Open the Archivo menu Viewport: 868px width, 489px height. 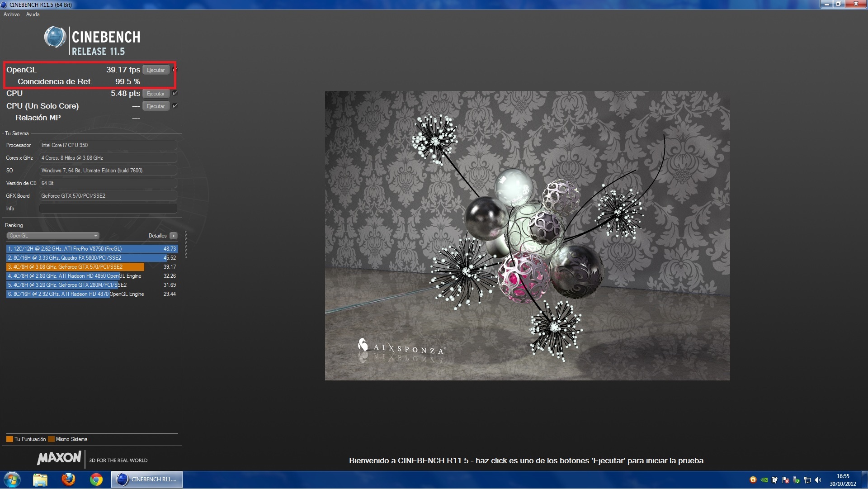[11, 14]
